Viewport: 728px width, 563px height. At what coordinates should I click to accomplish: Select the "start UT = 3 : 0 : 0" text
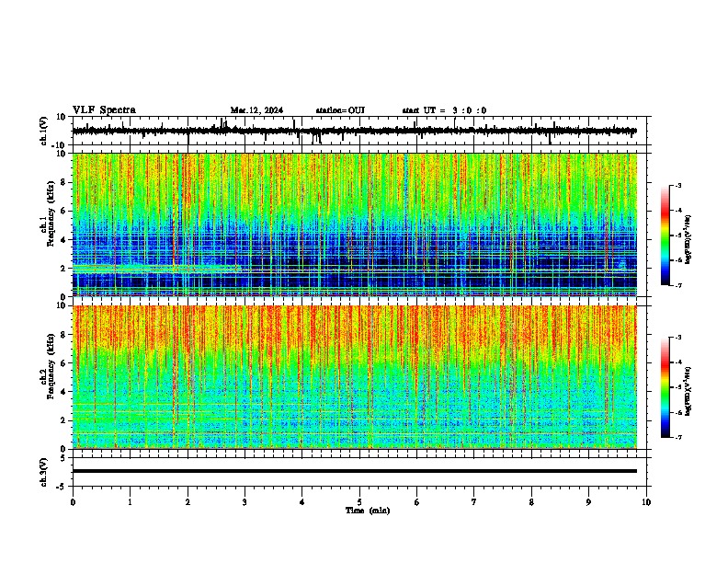[444, 110]
